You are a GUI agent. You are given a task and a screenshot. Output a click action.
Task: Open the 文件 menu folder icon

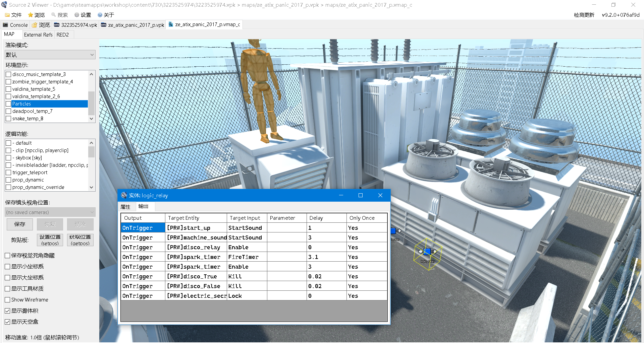[x=7, y=15]
